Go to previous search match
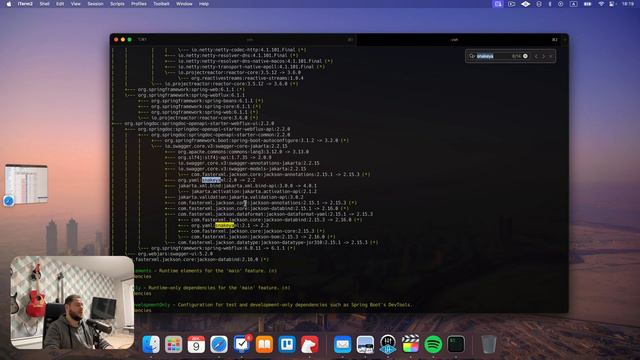 point(536,56)
